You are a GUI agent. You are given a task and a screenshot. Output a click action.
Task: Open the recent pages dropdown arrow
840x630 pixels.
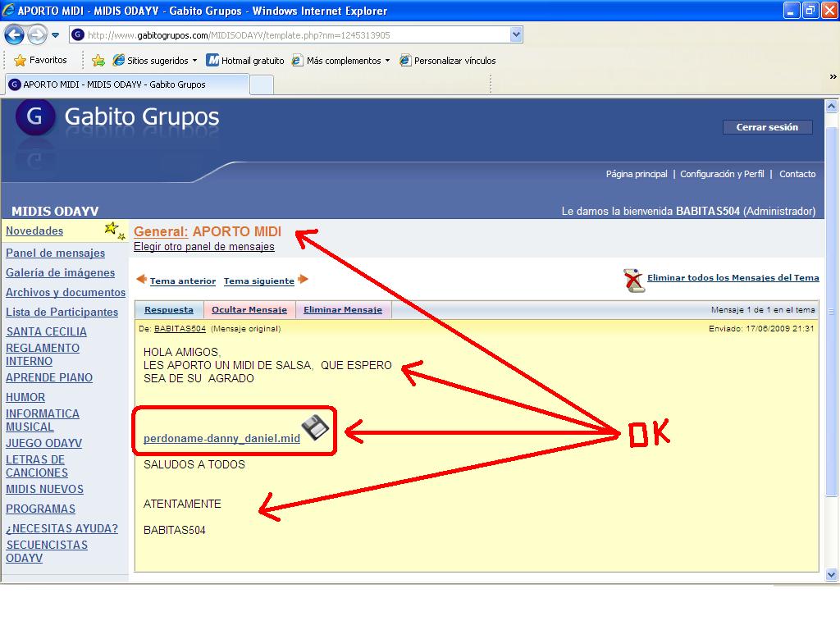click(55, 35)
